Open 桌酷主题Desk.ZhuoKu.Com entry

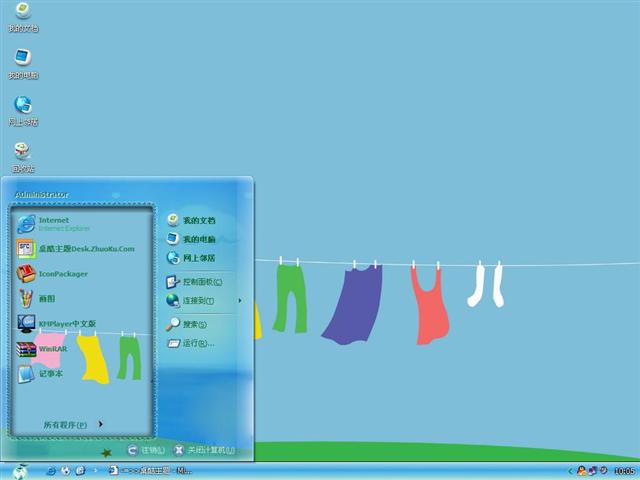click(x=82, y=249)
